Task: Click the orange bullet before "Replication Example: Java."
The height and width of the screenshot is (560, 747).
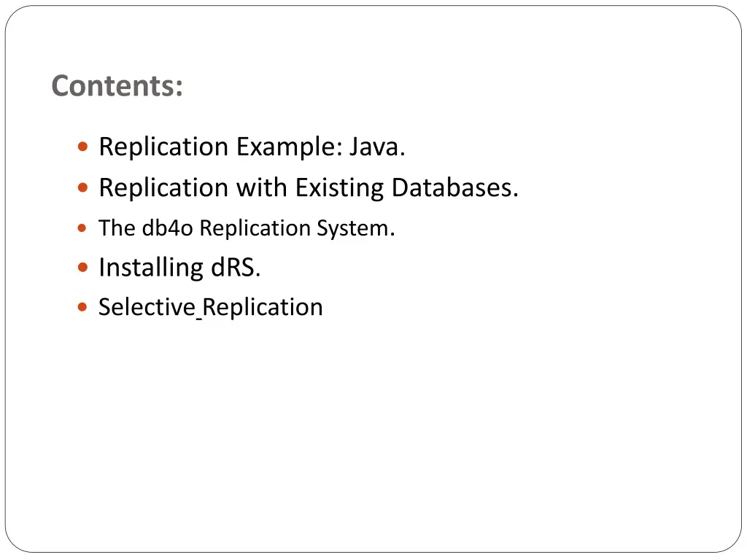Action: (82, 146)
